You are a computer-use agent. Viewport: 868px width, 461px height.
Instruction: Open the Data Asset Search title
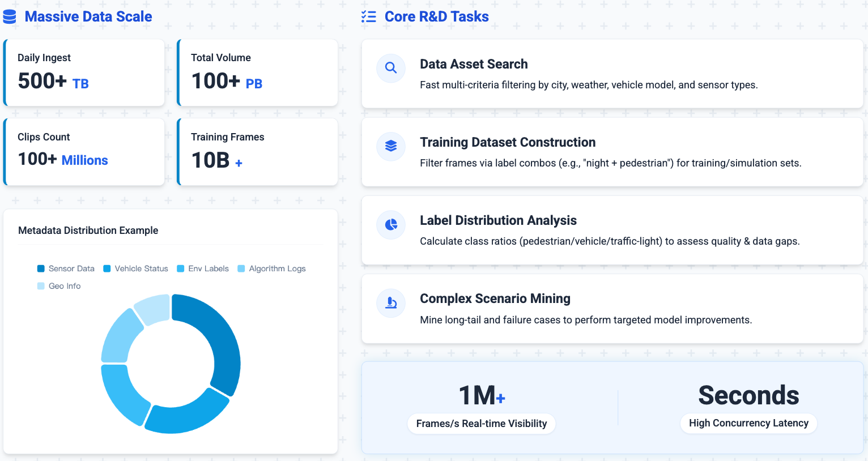474,64
